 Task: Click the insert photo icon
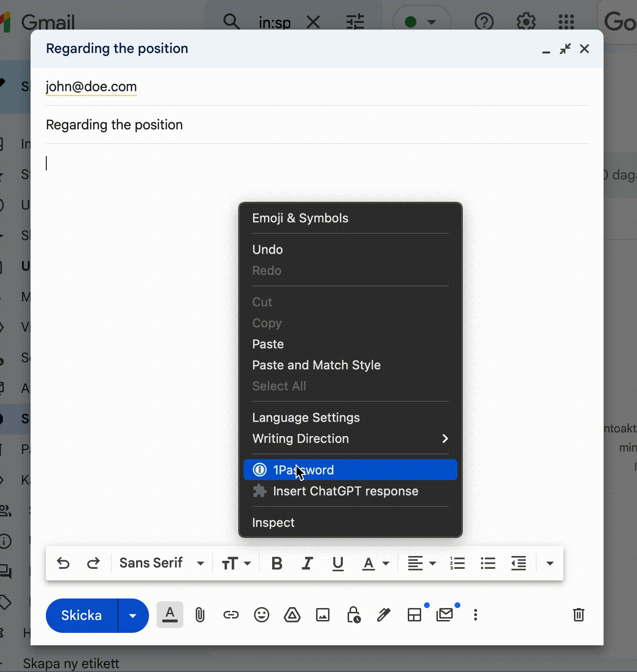coord(323,615)
